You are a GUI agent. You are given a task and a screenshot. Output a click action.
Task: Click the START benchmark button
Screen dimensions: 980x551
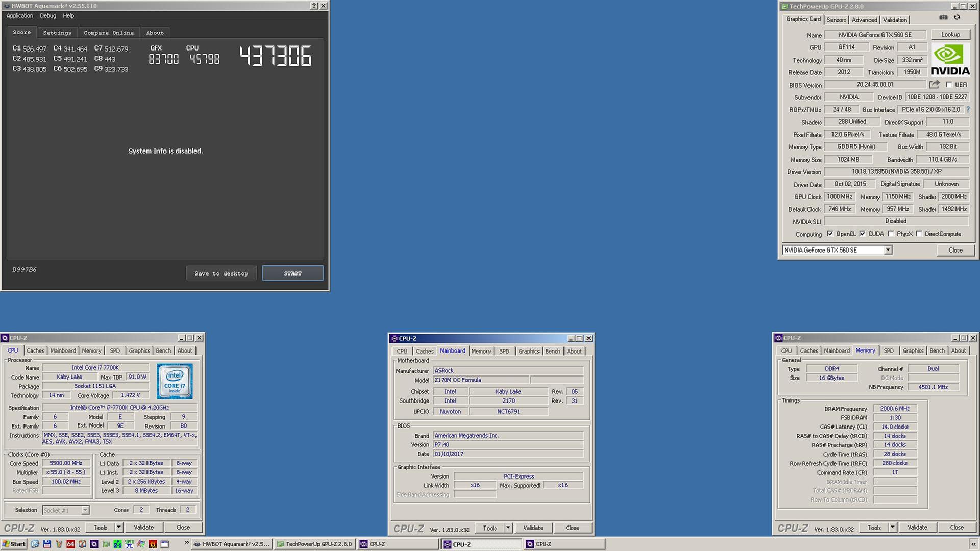(292, 273)
